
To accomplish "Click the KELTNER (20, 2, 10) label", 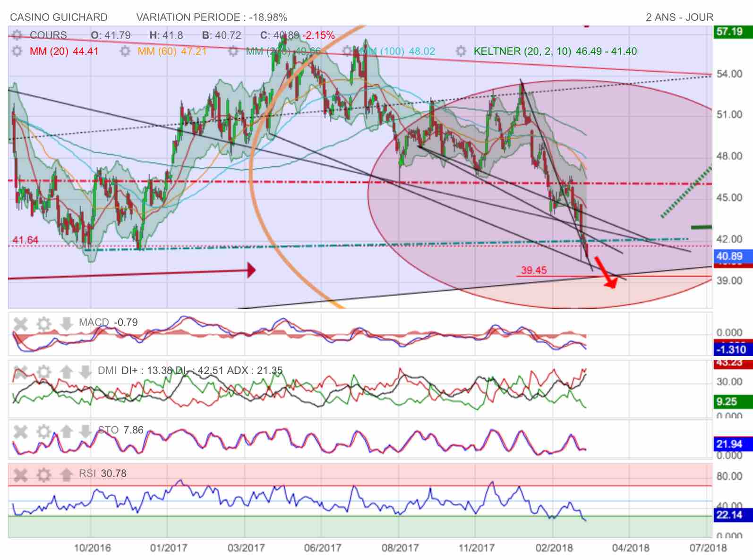I will pyautogui.click(x=555, y=51).
